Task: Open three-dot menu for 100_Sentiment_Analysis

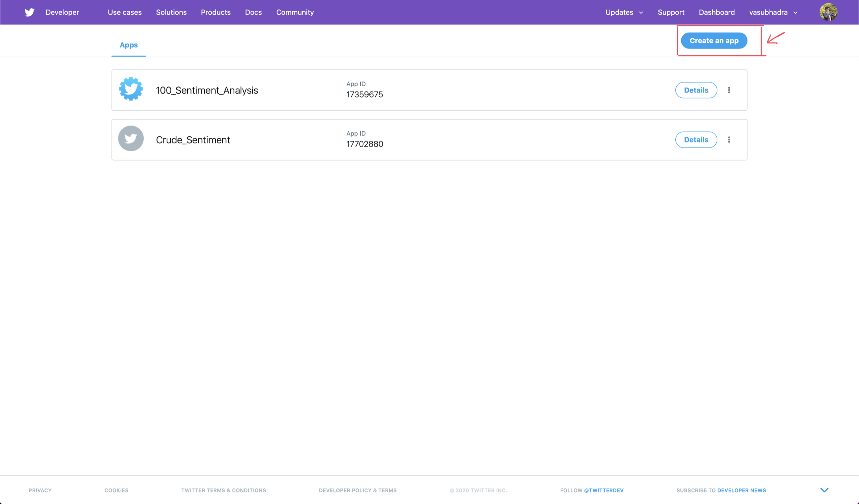Action: 729,90
